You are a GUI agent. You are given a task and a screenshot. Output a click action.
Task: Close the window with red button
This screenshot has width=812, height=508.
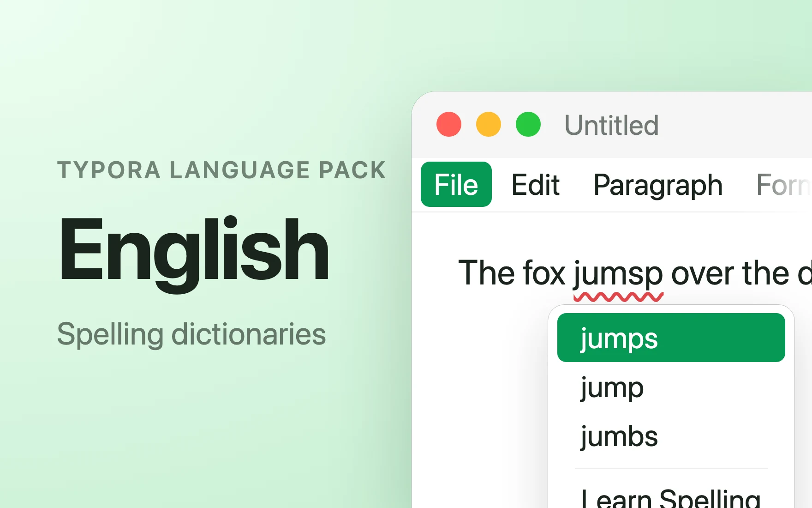click(x=449, y=124)
